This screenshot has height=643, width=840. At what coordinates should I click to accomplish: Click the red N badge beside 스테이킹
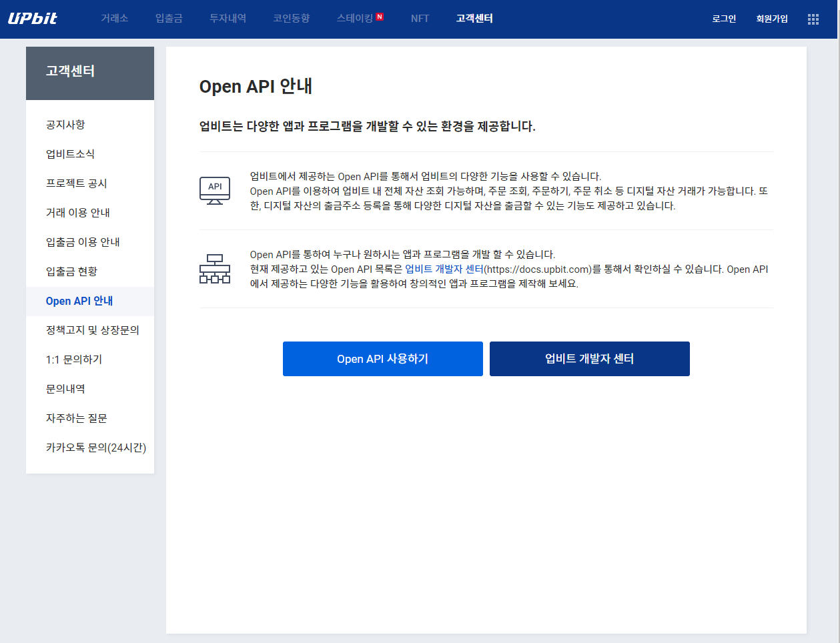380,17
